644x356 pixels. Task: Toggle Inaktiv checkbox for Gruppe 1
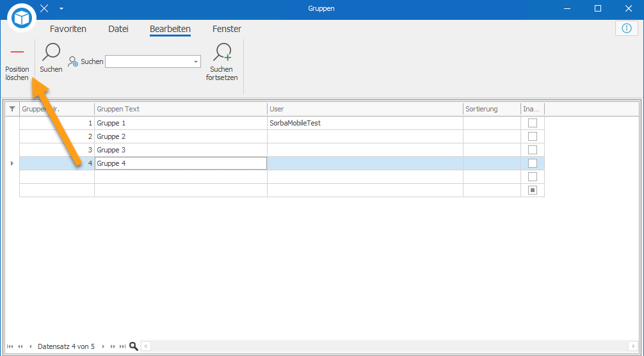(533, 123)
